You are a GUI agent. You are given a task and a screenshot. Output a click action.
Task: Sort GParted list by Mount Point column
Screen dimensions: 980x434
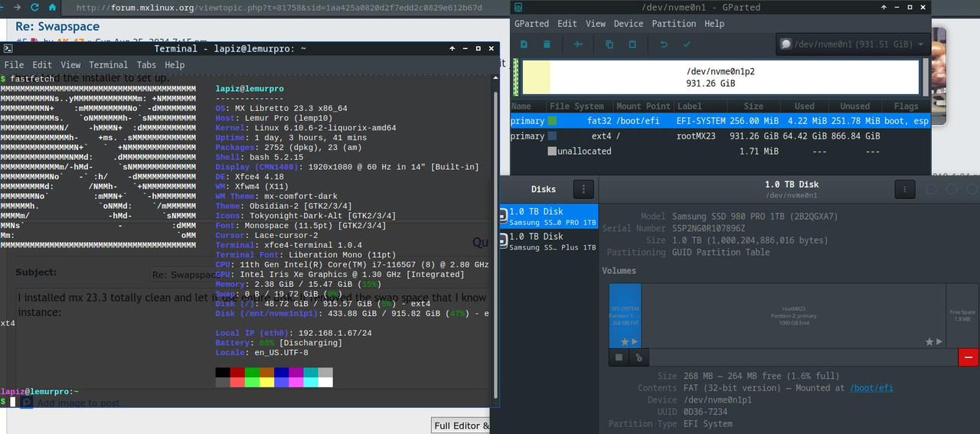(x=642, y=106)
